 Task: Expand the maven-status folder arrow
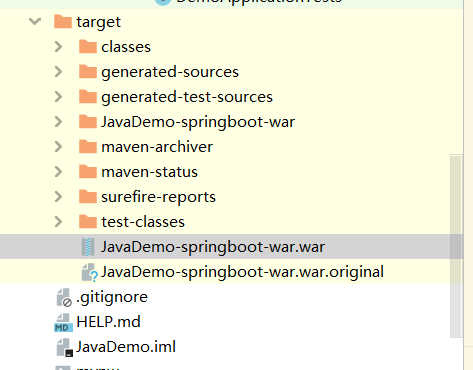[x=58, y=172]
